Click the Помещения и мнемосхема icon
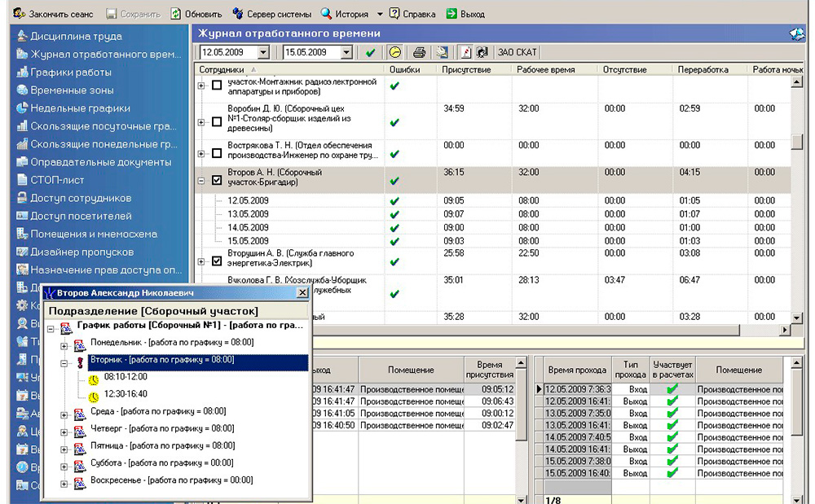The height and width of the screenshot is (504, 815). 22,234
